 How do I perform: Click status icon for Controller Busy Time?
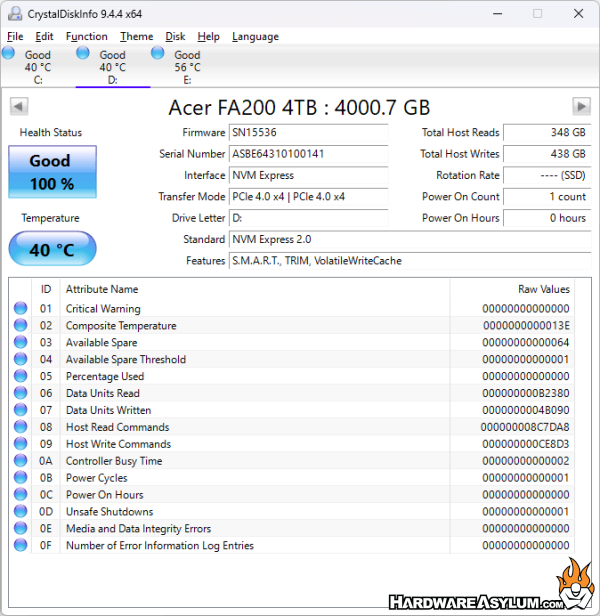(x=20, y=460)
